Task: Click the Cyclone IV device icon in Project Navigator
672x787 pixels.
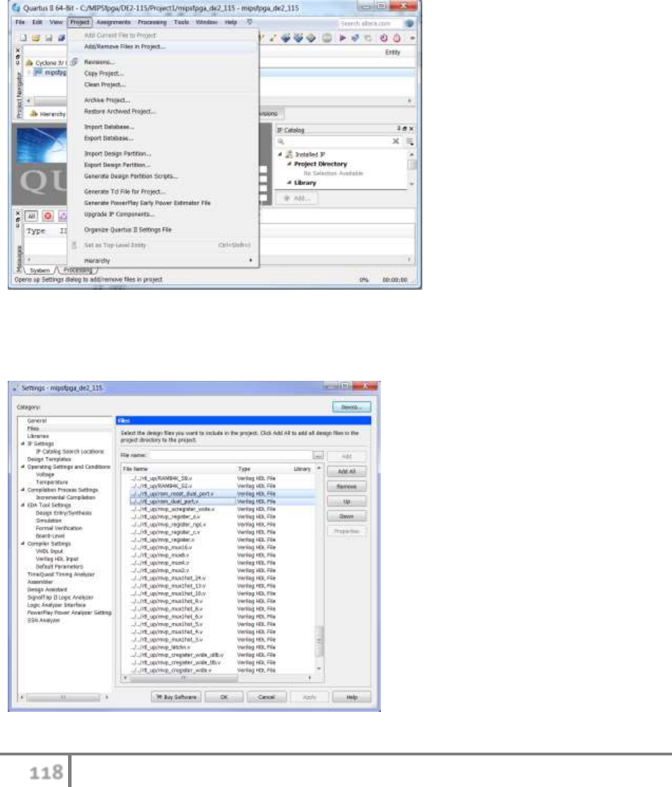Action: 29,62
